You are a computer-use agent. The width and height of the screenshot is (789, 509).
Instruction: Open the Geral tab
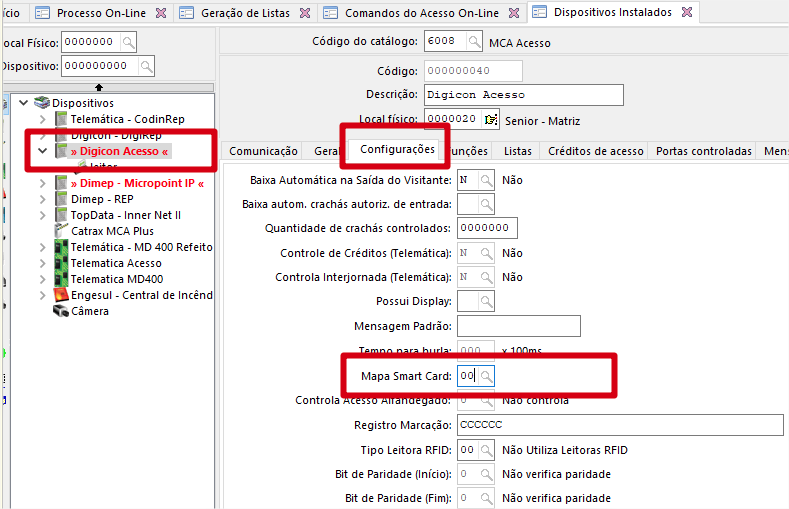pyautogui.click(x=326, y=151)
